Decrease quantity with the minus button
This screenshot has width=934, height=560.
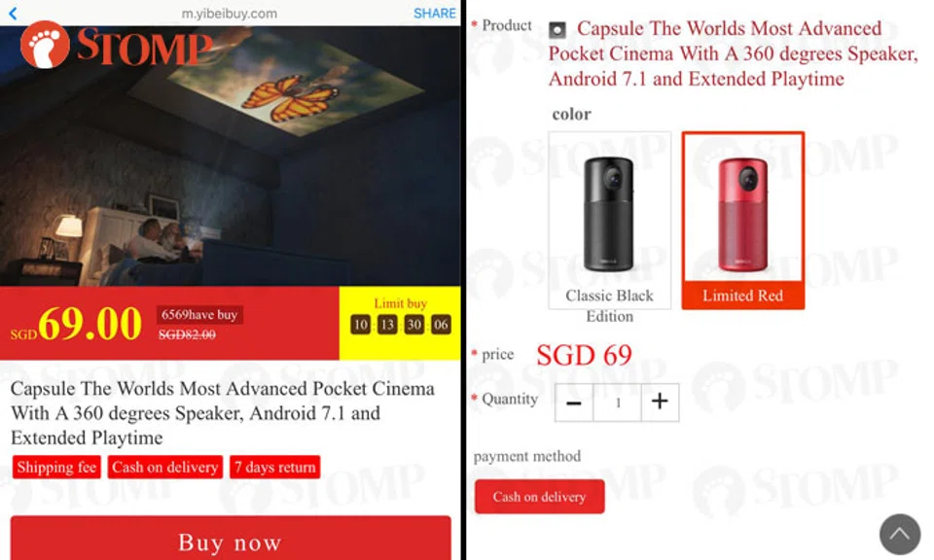pos(574,402)
